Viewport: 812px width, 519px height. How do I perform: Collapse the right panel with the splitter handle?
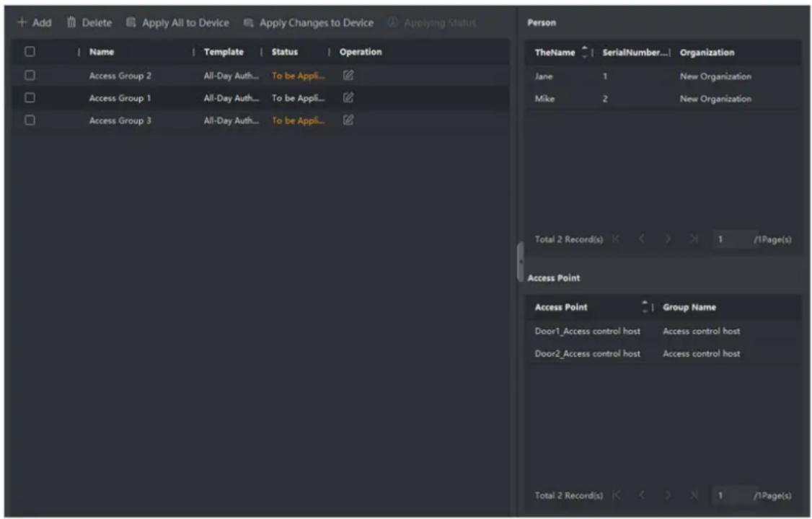(520, 262)
